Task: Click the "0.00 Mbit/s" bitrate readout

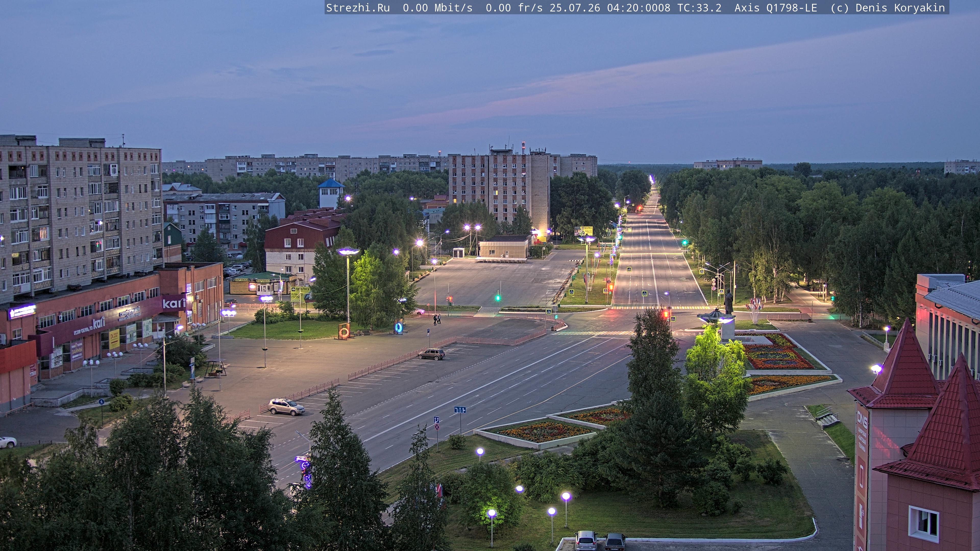Action: (x=437, y=8)
